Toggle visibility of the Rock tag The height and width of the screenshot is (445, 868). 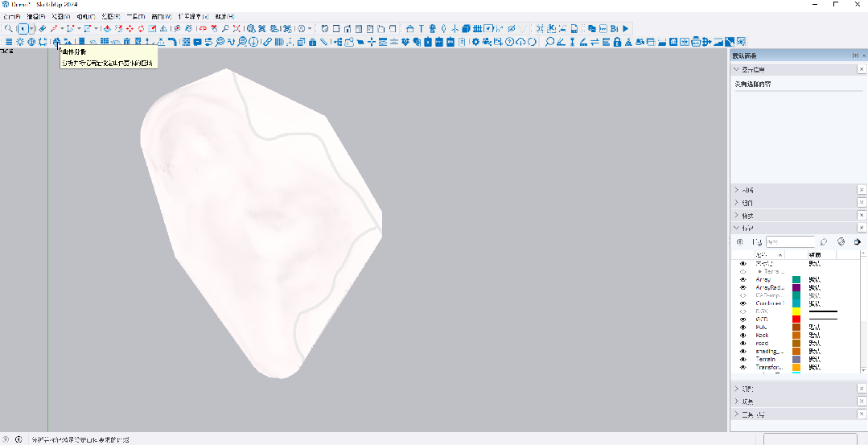(743, 335)
